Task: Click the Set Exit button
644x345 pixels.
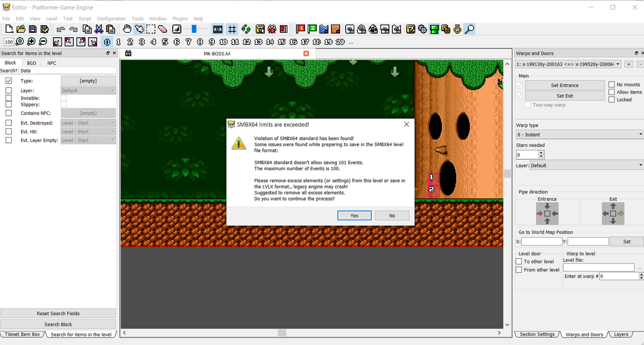Action: pyautogui.click(x=565, y=96)
